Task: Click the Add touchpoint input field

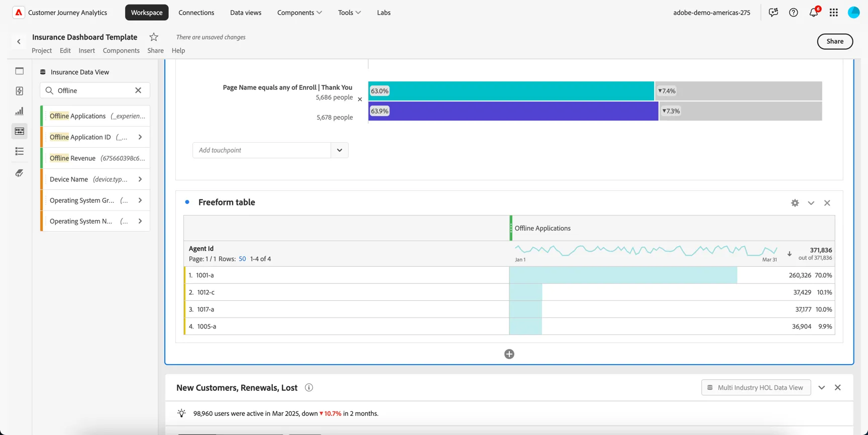Action: tap(262, 150)
